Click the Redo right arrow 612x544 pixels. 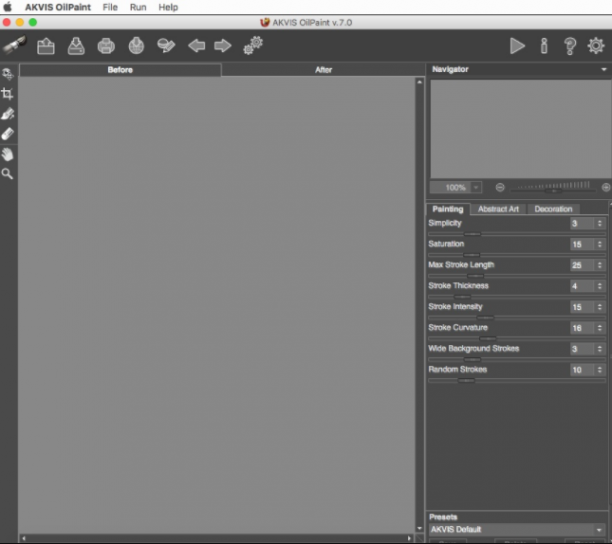point(223,46)
